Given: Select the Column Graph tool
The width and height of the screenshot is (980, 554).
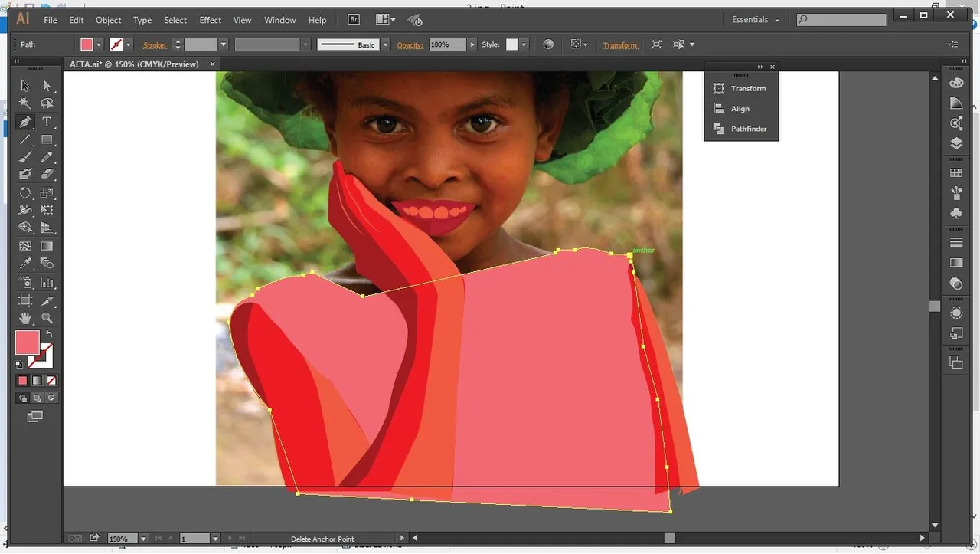Looking at the screenshot, I should point(47,283).
